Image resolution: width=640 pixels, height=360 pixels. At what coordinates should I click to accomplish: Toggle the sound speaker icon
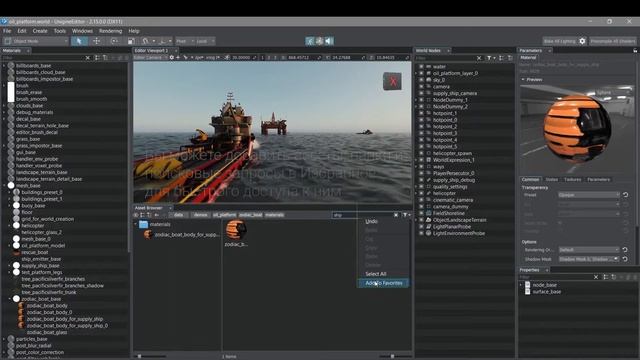tap(329, 41)
